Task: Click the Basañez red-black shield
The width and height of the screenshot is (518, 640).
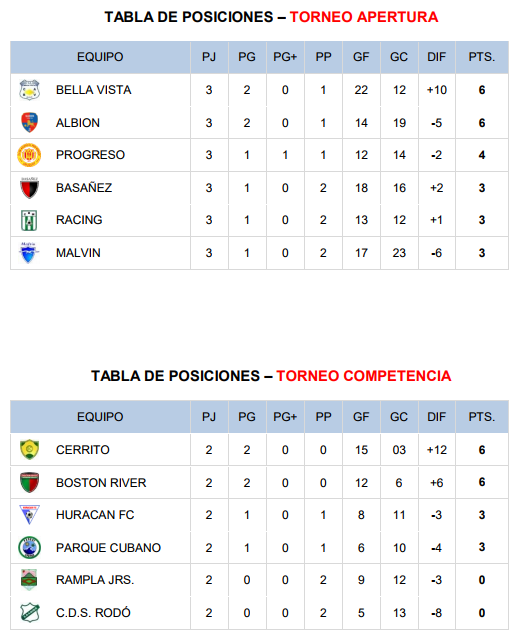Action: (x=29, y=188)
